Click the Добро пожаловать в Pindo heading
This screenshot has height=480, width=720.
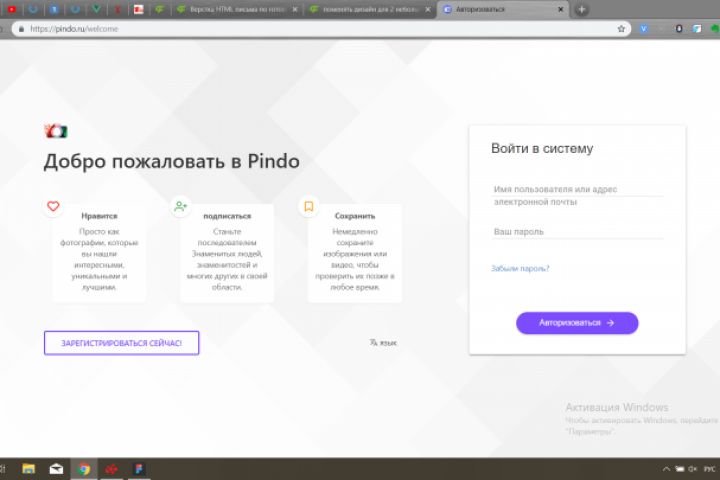pyautogui.click(x=172, y=161)
